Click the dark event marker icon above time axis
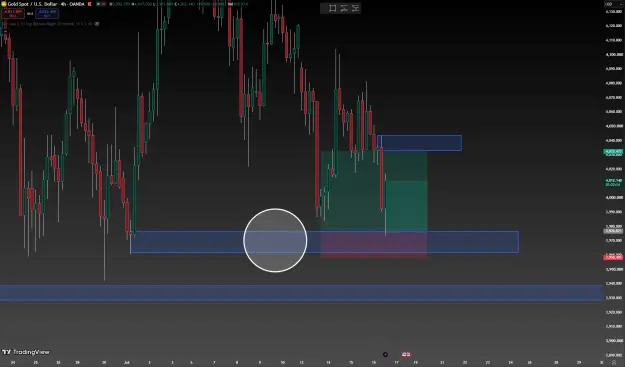 [385, 354]
